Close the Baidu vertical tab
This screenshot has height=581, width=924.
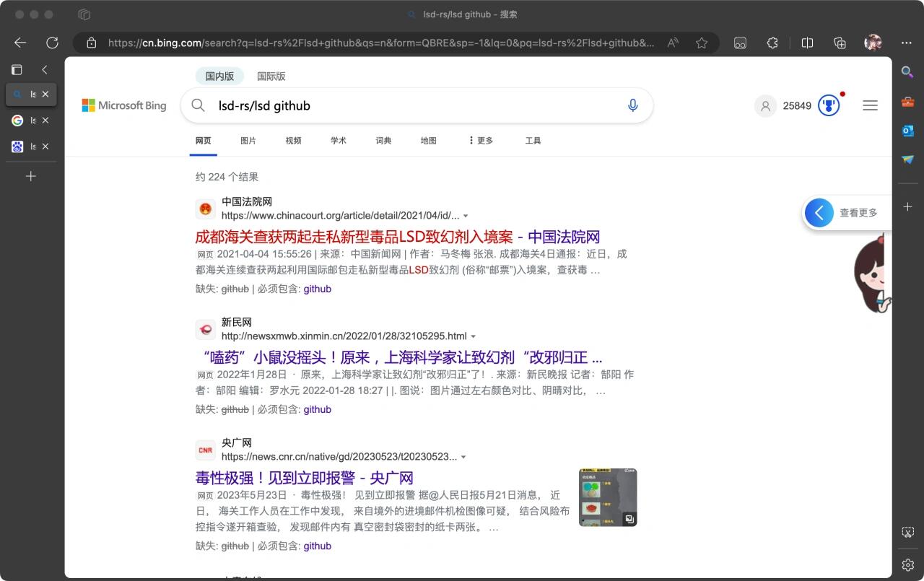pyautogui.click(x=45, y=147)
